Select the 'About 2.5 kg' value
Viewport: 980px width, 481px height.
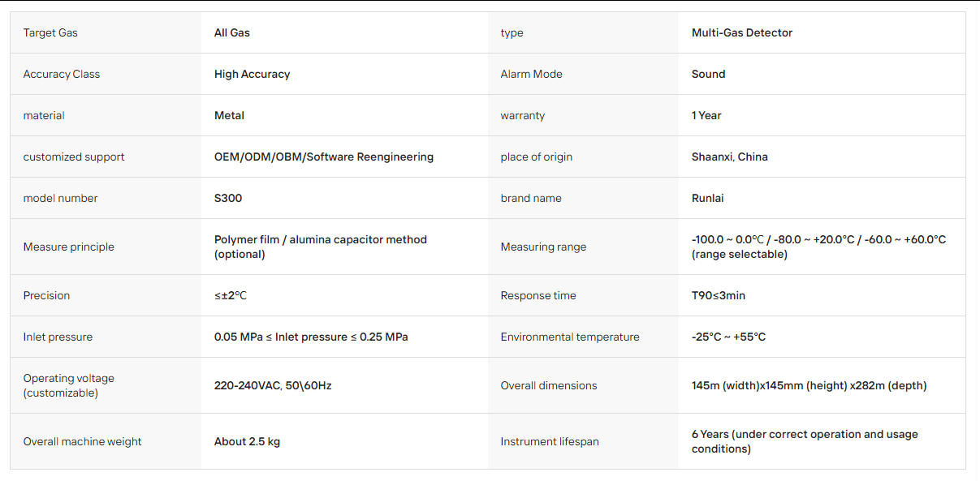[247, 442]
